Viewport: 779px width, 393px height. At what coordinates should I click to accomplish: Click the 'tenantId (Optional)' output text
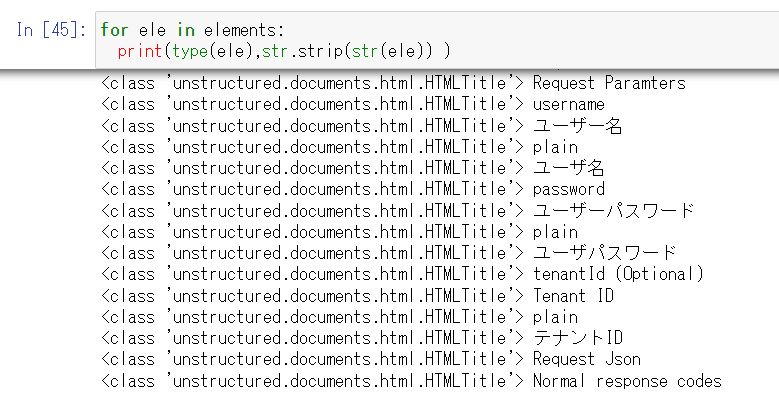[619, 274]
